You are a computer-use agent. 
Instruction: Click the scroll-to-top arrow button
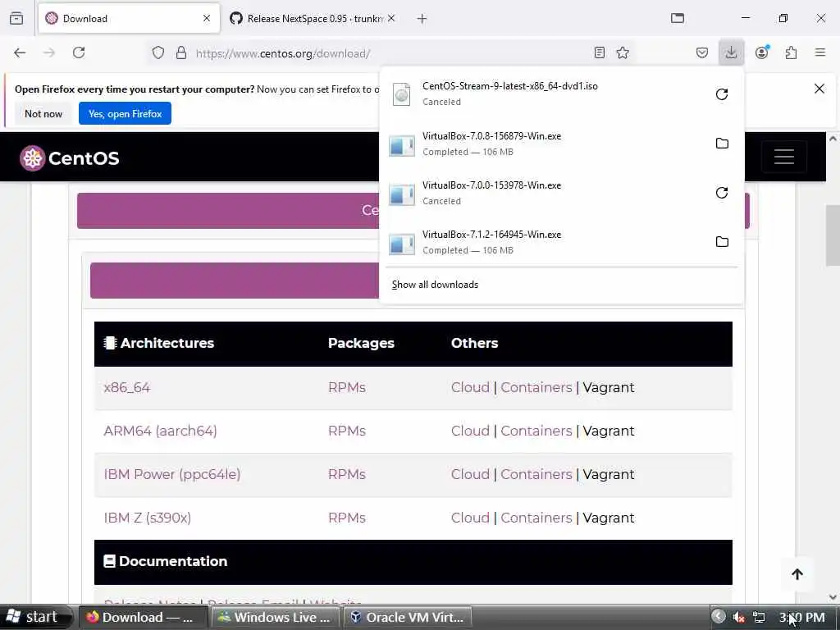point(797,574)
